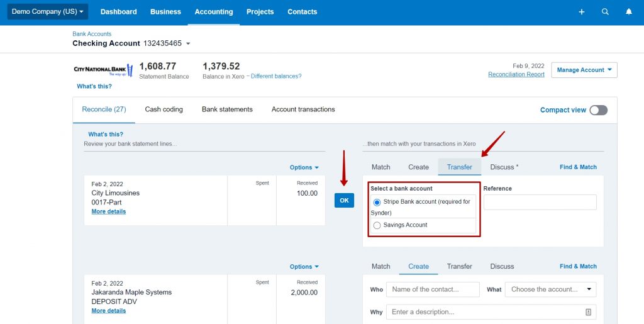Click the City National Bank logo
This screenshot has height=324, width=644.
[x=103, y=70]
